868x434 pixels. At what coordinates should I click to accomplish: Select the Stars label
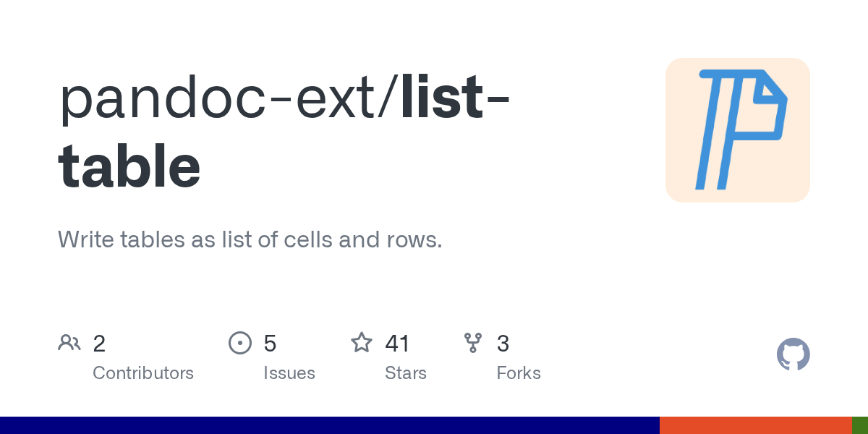coord(406,373)
